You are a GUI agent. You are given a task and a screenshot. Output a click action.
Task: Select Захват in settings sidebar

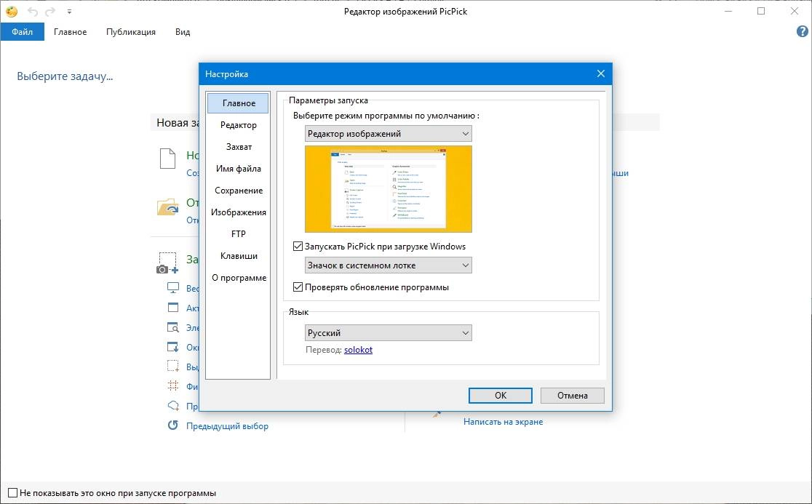coord(238,146)
